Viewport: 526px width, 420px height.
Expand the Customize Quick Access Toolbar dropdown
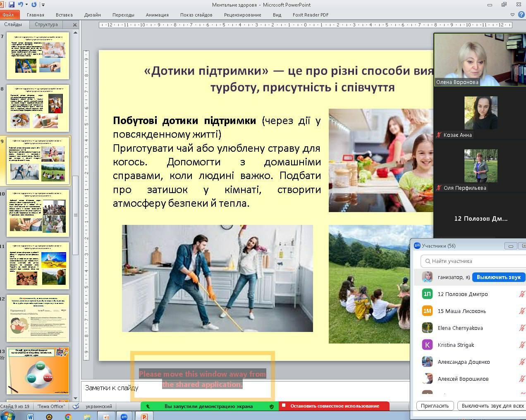pyautogui.click(x=43, y=5)
